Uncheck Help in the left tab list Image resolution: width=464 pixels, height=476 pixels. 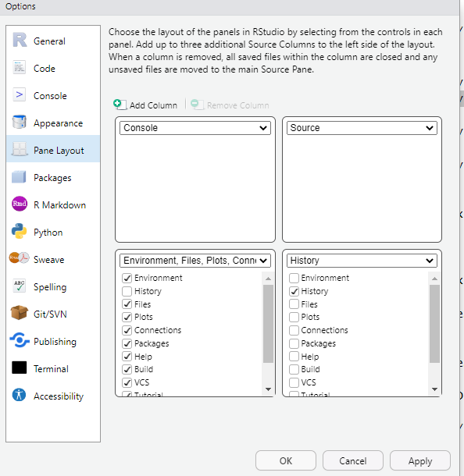tap(127, 357)
